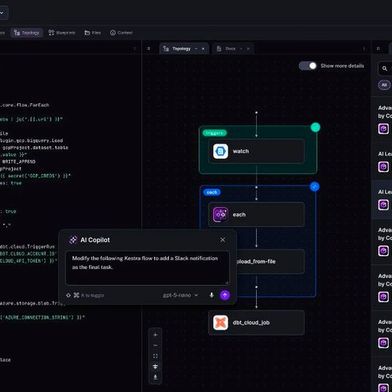Click the vertical layout toggle icon
Screen dimensions: 392x392
point(155,367)
